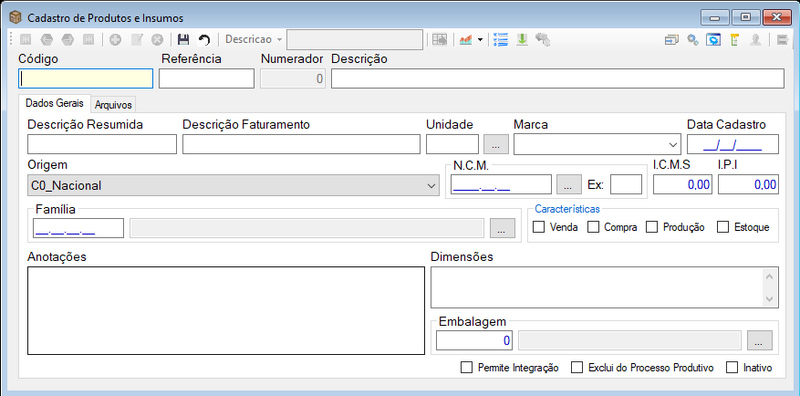Go to last record toolbar icon
The image size is (800, 396).
[x=88, y=39]
